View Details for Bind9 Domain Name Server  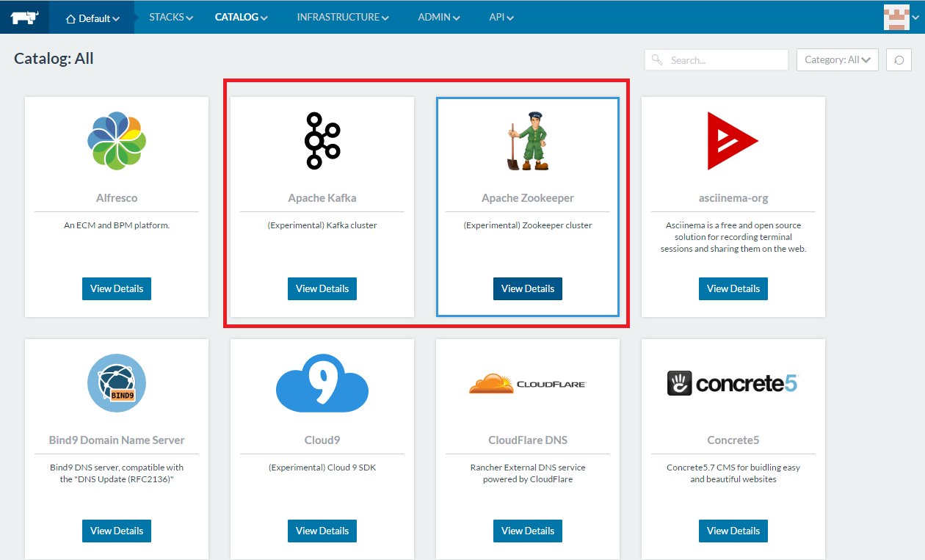click(x=117, y=531)
